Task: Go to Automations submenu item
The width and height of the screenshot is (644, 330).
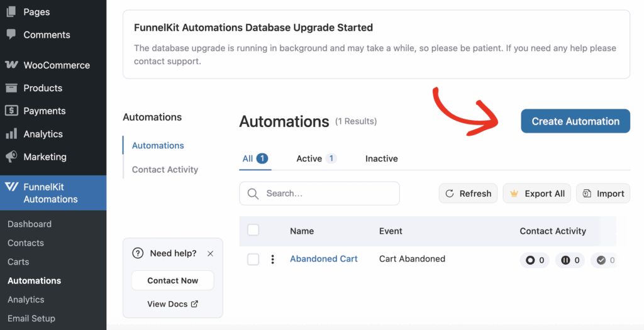Action: [34, 281]
